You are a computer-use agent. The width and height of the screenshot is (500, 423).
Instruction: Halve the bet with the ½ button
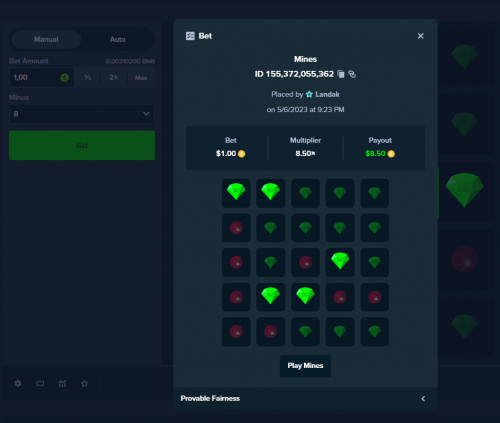pyautogui.click(x=88, y=78)
